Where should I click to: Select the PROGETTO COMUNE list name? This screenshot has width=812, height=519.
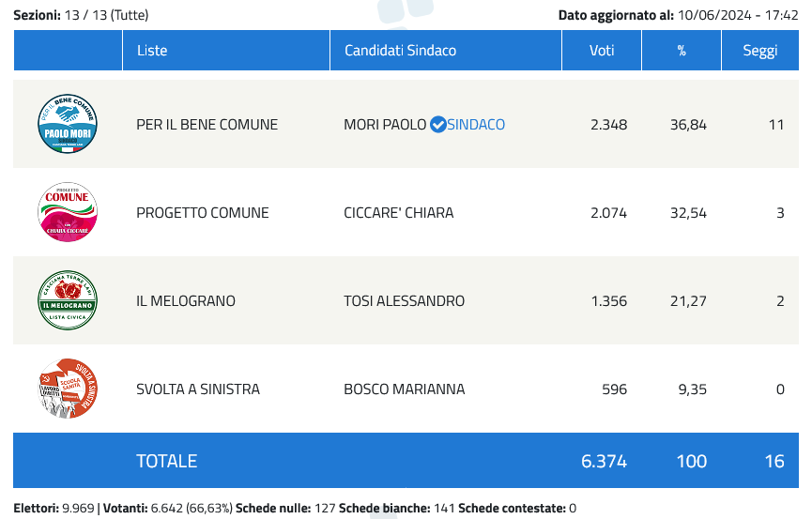(203, 212)
